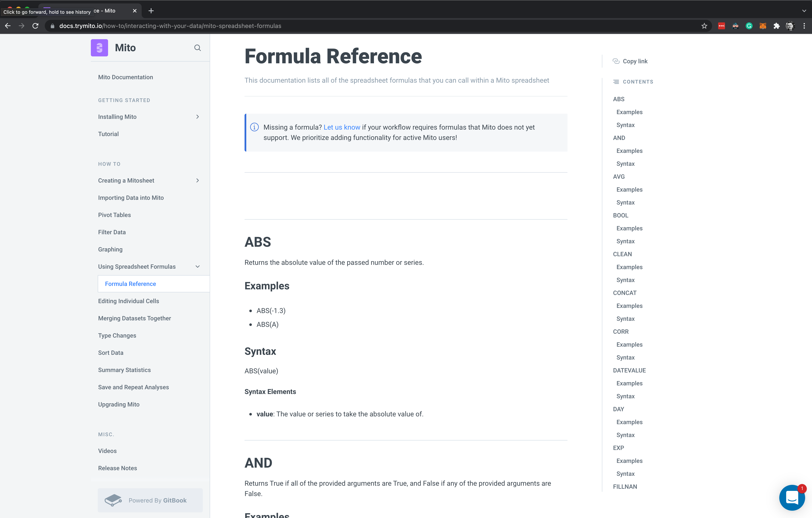The width and height of the screenshot is (812, 518).
Task: Open the Release Notes page
Action: 117,468
